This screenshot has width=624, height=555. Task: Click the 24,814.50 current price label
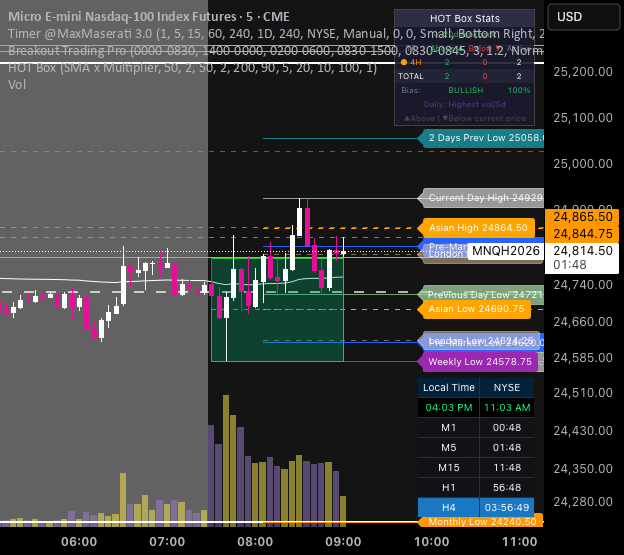[x=583, y=251]
